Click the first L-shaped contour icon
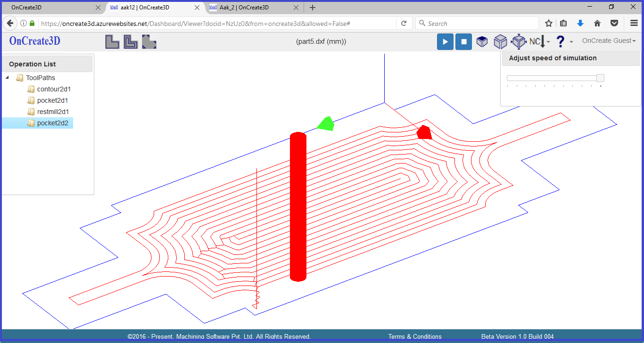The height and width of the screenshot is (343, 644). 112,41
